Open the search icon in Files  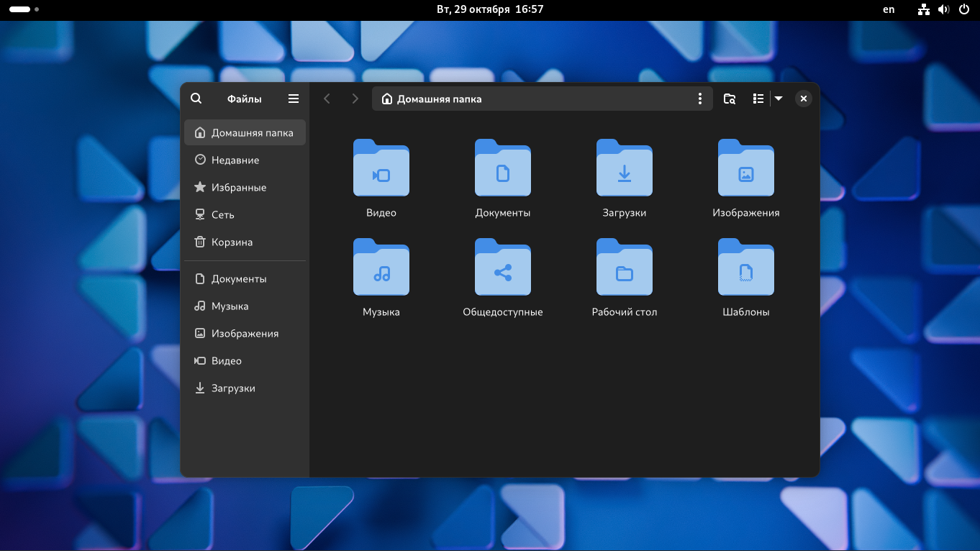coord(196,98)
